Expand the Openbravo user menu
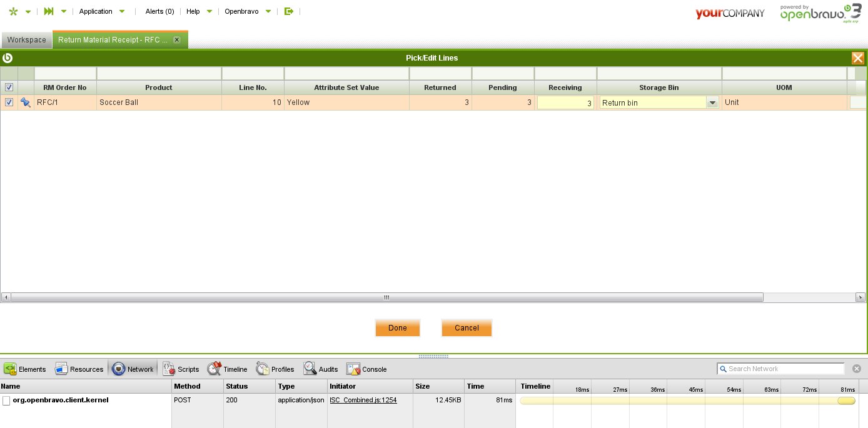The height and width of the screenshot is (428, 868). pyautogui.click(x=248, y=11)
